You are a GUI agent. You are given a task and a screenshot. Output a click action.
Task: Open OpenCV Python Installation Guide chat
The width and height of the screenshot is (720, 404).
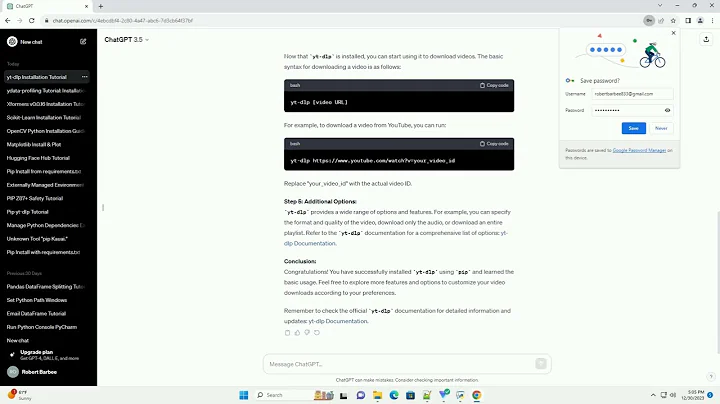[47, 131]
